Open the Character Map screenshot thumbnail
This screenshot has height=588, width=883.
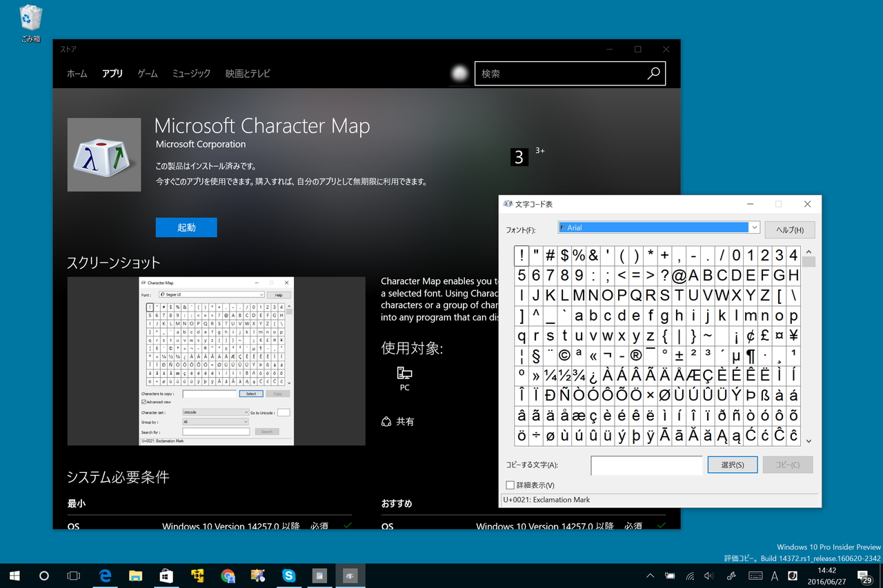tap(217, 361)
